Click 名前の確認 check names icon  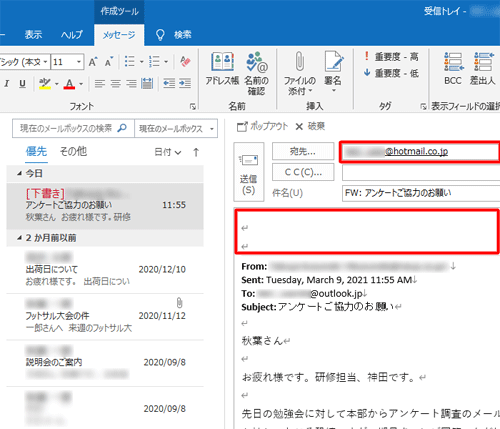256,73
